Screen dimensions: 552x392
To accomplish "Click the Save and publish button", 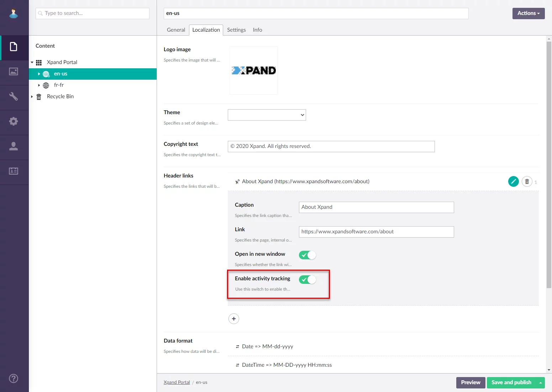I will (x=511, y=382).
